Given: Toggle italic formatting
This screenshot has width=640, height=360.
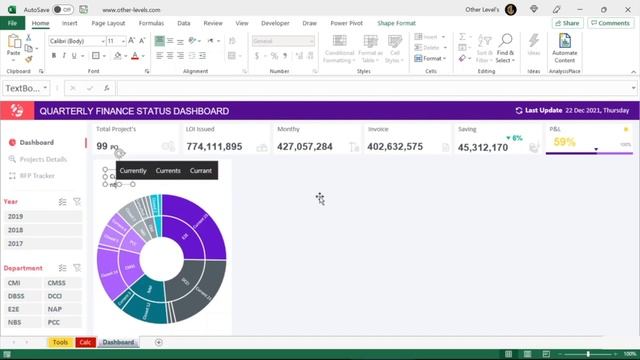Looking at the screenshot, I should coord(64,56).
